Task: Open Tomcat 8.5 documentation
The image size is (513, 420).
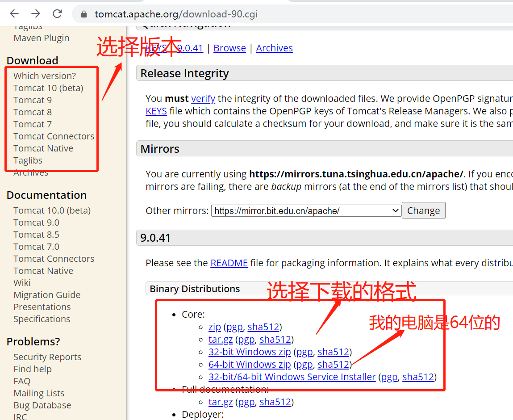Action: (x=36, y=235)
